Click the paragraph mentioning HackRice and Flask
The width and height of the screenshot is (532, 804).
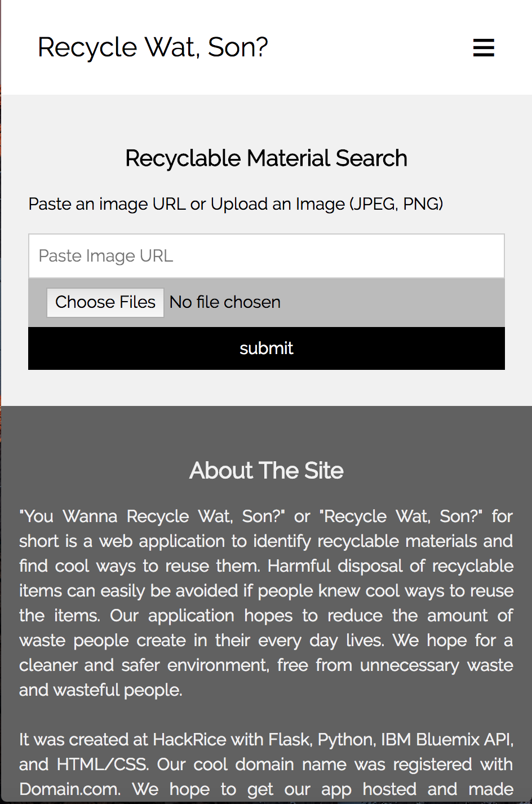click(x=267, y=765)
